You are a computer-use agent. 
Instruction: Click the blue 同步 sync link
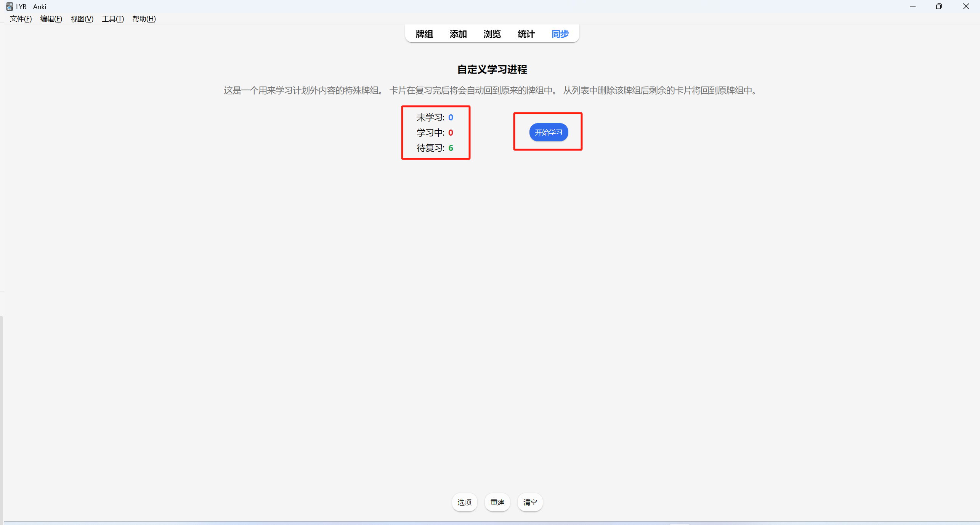click(x=560, y=34)
